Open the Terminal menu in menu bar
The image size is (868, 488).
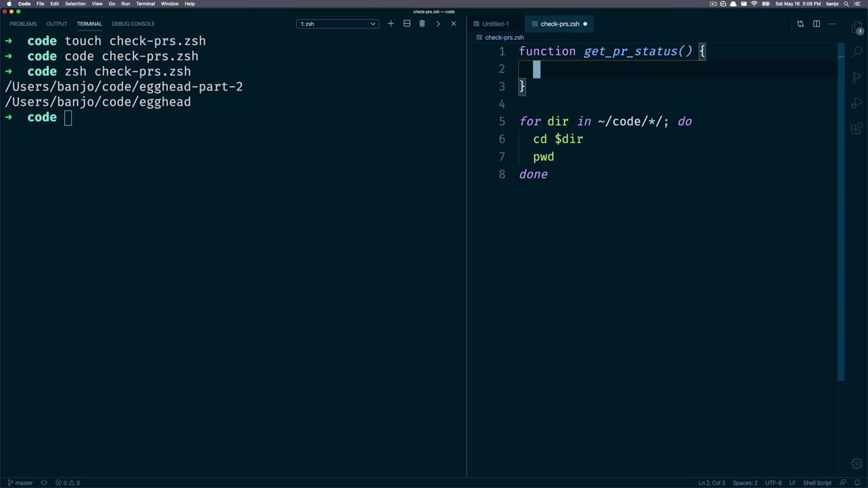pyautogui.click(x=145, y=3)
